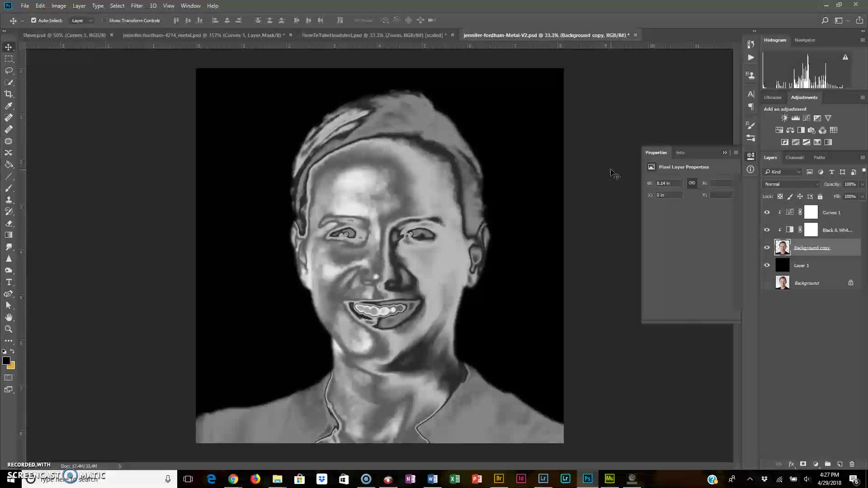
Task: Select the Gradient tool
Action: click(9, 235)
